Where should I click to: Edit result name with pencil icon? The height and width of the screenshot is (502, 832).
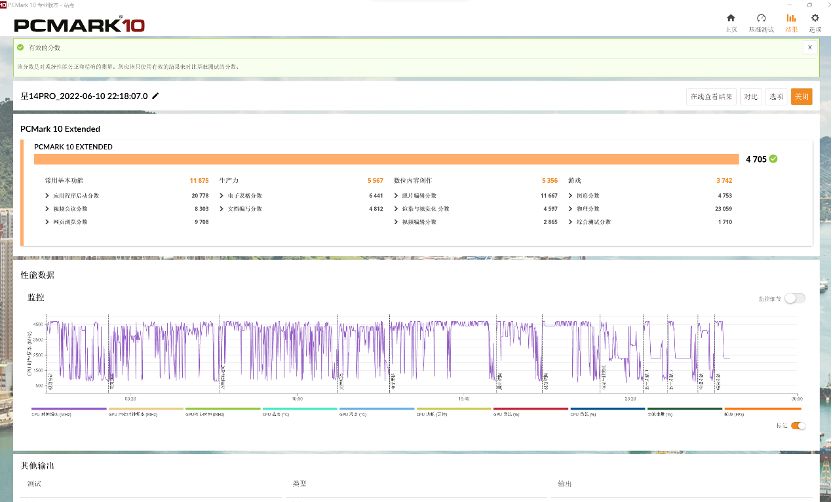[155, 96]
